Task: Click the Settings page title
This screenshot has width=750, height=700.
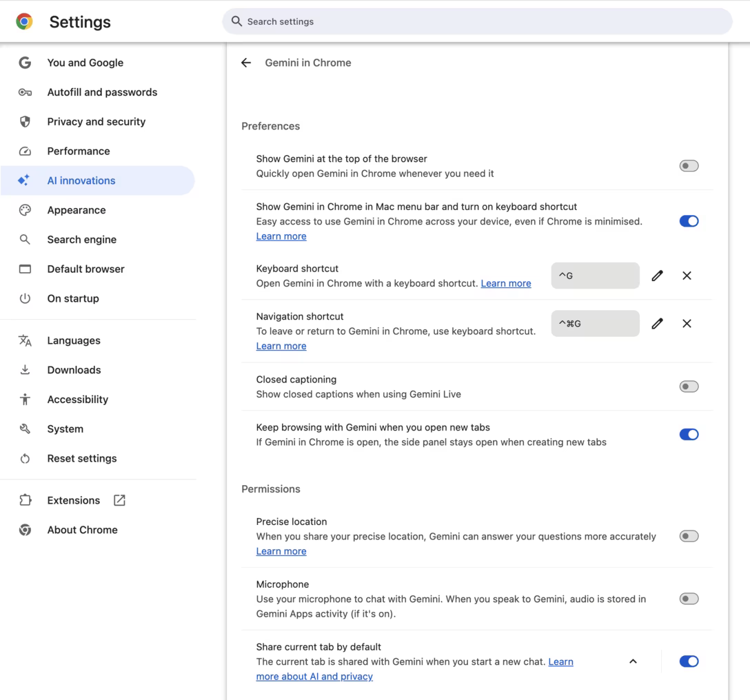Action: (80, 22)
